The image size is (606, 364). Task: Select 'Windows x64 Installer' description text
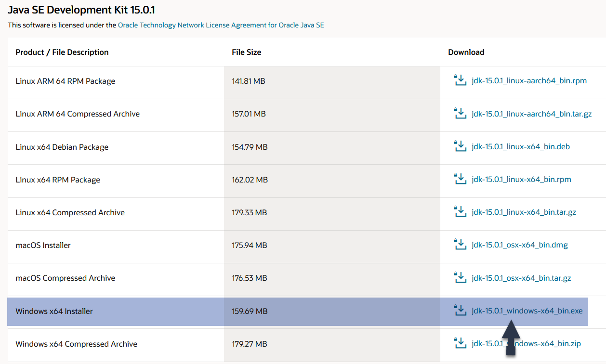coord(54,312)
